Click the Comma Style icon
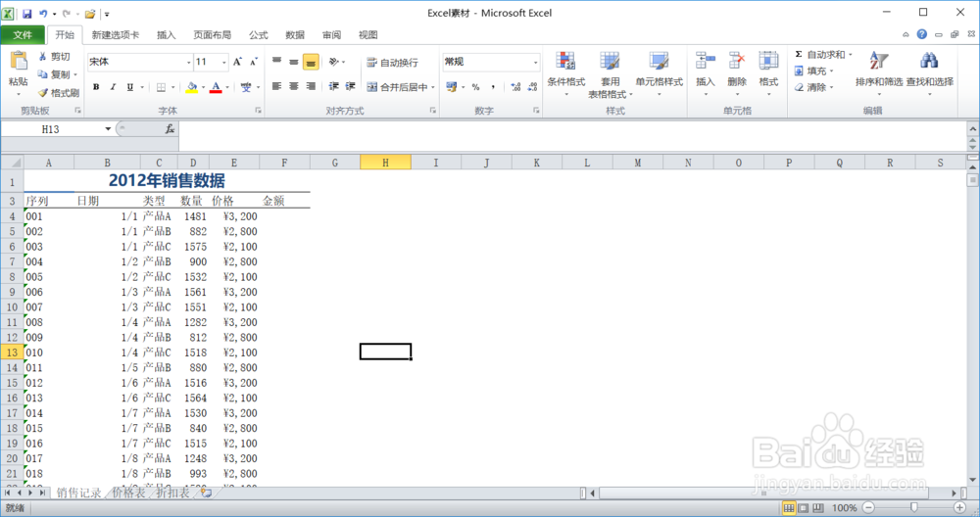This screenshot has height=517, width=980. 493,87
